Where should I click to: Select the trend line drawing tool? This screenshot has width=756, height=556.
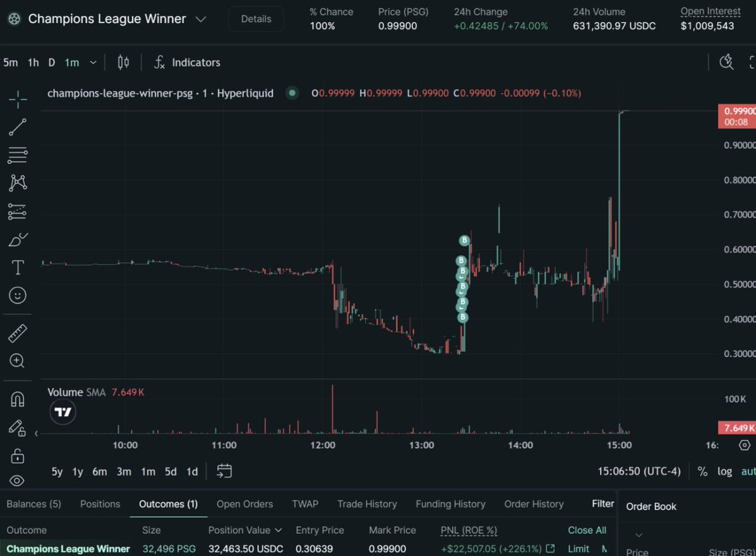click(x=18, y=127)
